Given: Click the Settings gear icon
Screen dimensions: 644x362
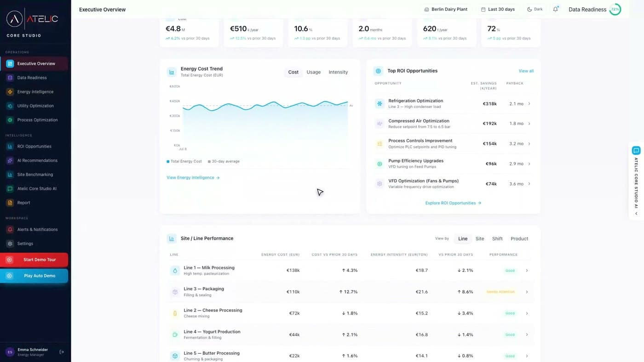Looking at the screenshot, I should click(x=10, y=243).
